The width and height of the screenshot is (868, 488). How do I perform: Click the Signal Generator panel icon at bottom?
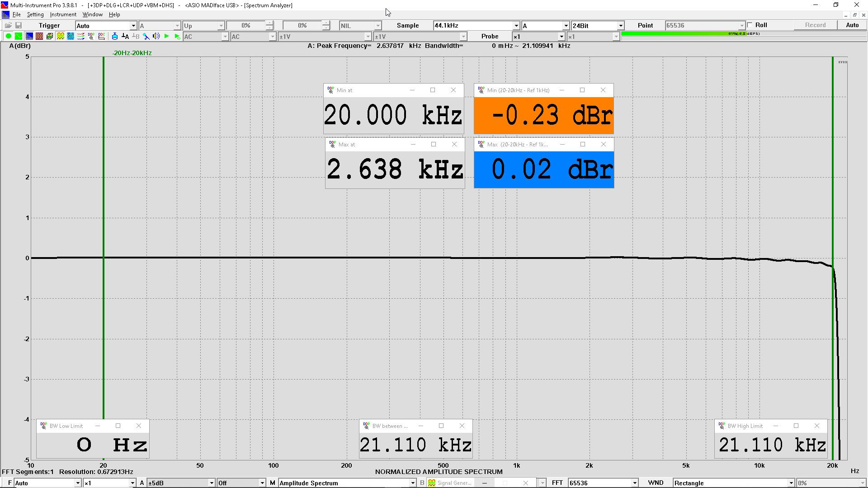point(432,483)
